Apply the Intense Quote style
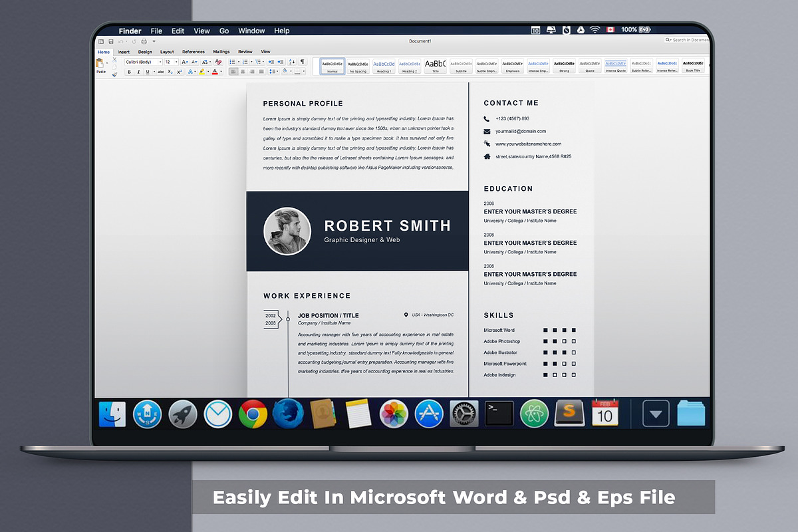This screenshot has height=532, width=798. coord(616,66)
